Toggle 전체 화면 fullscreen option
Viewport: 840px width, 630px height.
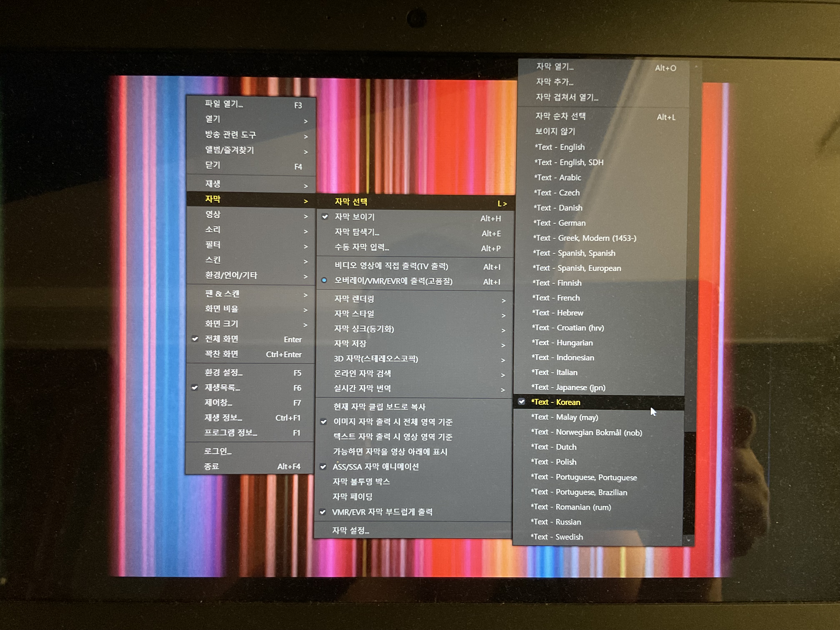pyautogui.click(x=251, y=339)
